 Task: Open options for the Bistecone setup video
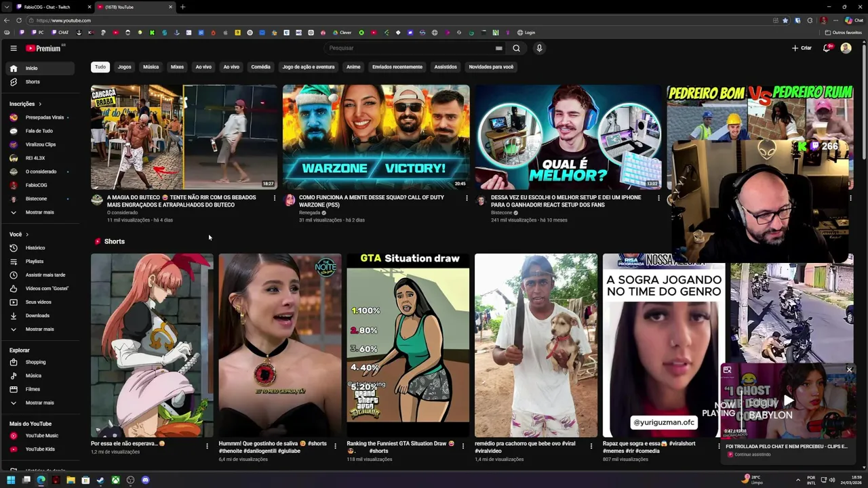658,198
